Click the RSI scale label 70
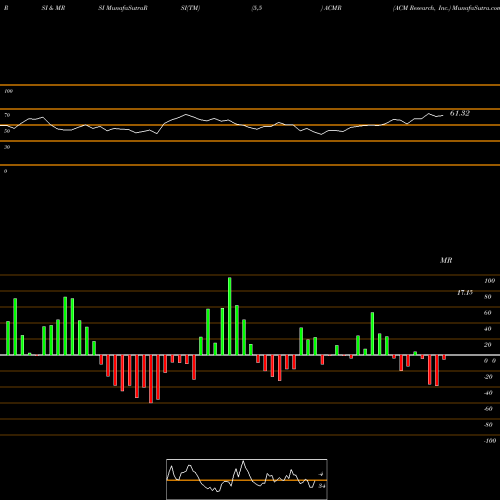The height and width of the screenshot is (500, 500). tap(7, 115)
